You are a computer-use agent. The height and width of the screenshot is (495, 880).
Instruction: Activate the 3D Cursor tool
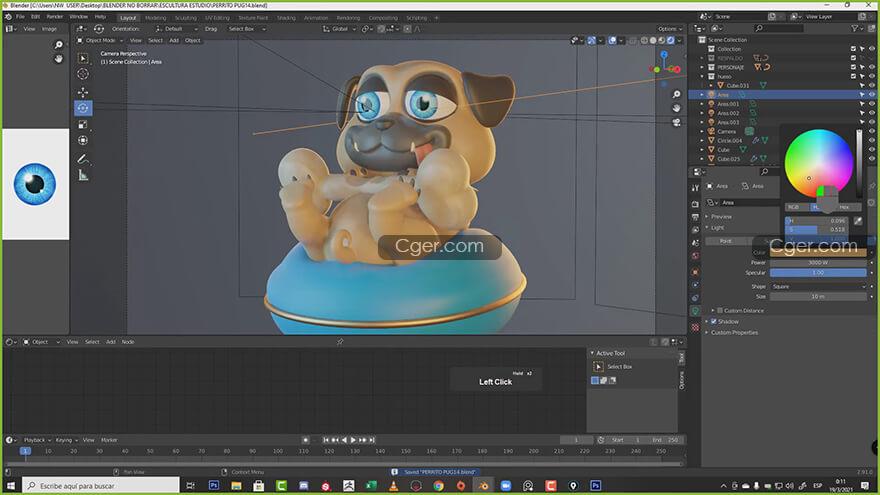click(x=83, y=74)
